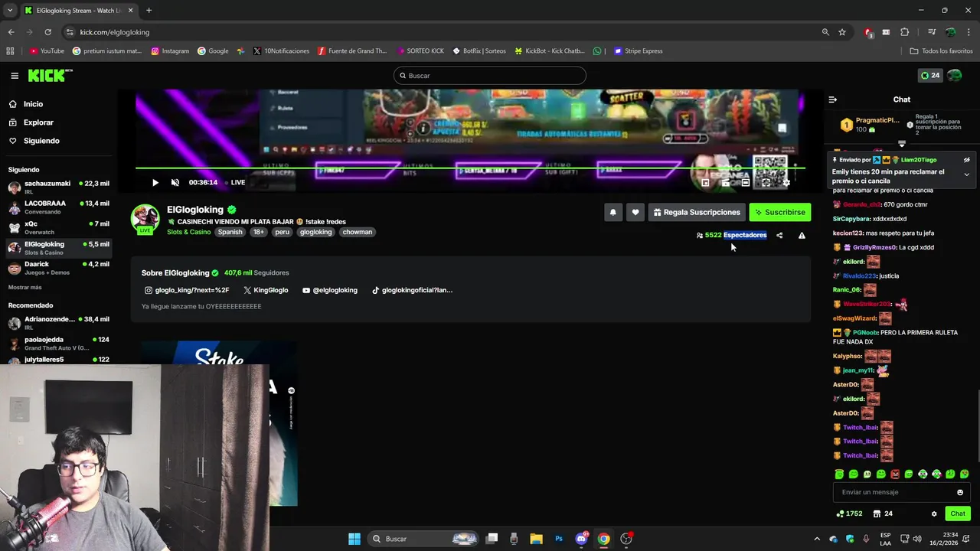
Task: Open the chat emote picker
Action: pos(960,492)
